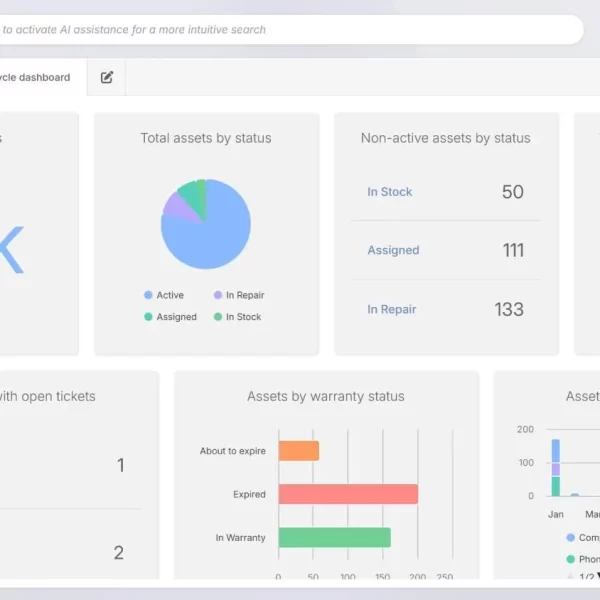Click the Assets by warranty status title
600x600 pixels.
(326, 396)
